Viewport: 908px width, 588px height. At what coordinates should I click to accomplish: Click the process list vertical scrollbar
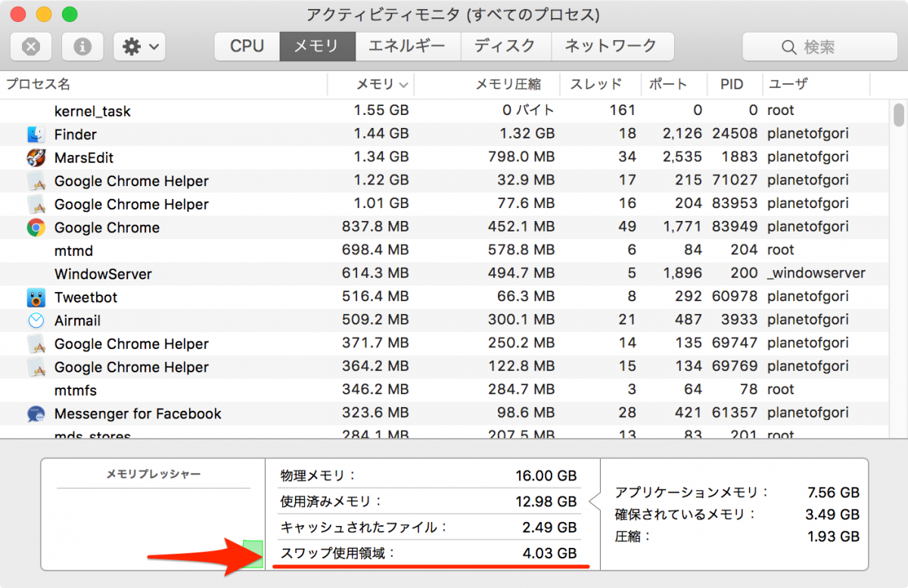point(899,114)
